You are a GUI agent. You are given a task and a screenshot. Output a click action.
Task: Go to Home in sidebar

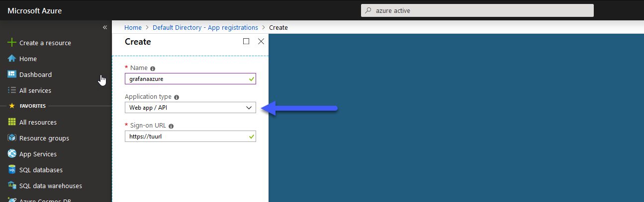[x=28, y=59]
